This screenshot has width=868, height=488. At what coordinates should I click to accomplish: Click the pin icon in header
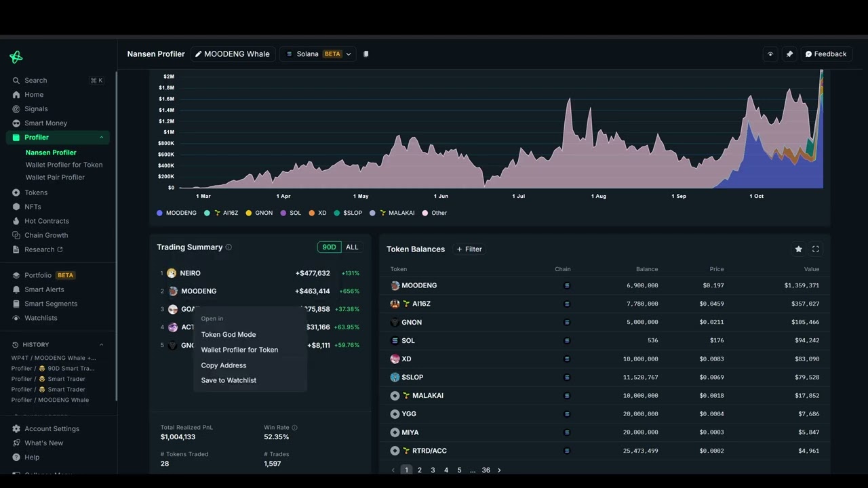(x=789, y=54)
